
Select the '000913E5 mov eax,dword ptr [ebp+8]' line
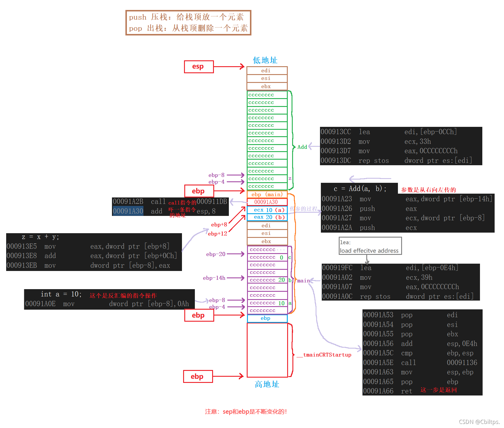click(x=88, y=246)
